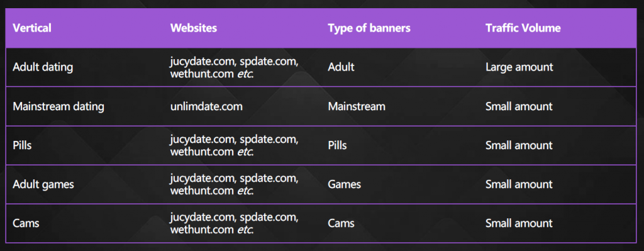This screenshot has height=251, width=644.
Task: Select the Cams vertical cell
Action: [26, 223]
